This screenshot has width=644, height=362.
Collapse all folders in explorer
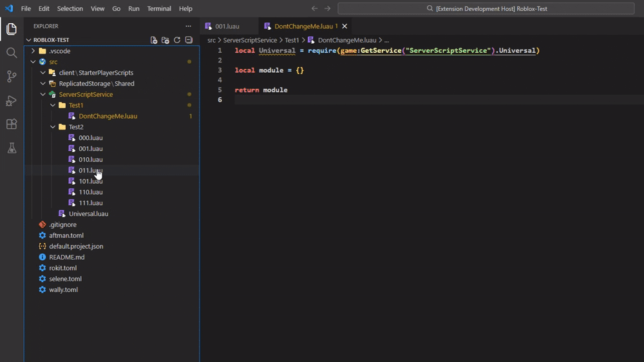[x=189, y=40]
